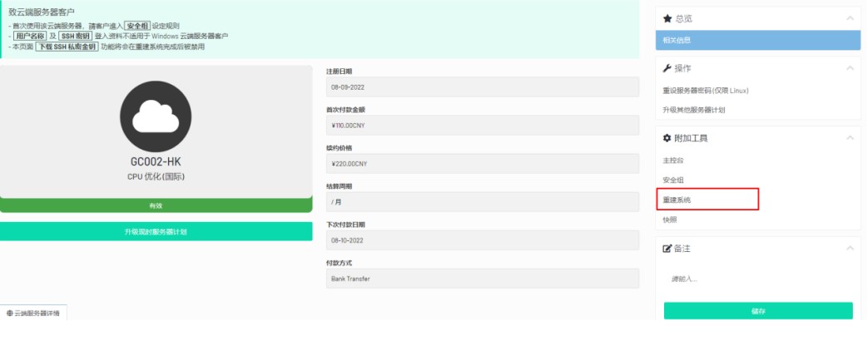Click into the 备注 note text field
This screenshot has height=341, width=868.
(x=758, y=279)
